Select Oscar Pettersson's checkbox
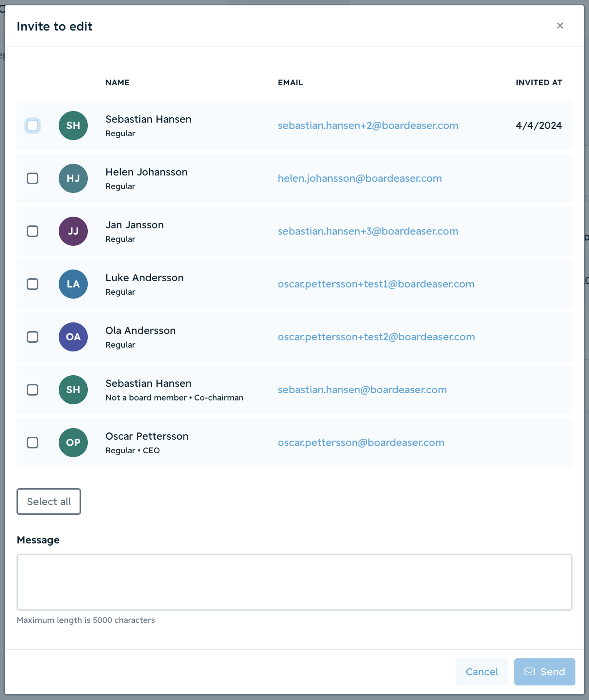This screenshot has height=700, width=589. pos(33,443)
